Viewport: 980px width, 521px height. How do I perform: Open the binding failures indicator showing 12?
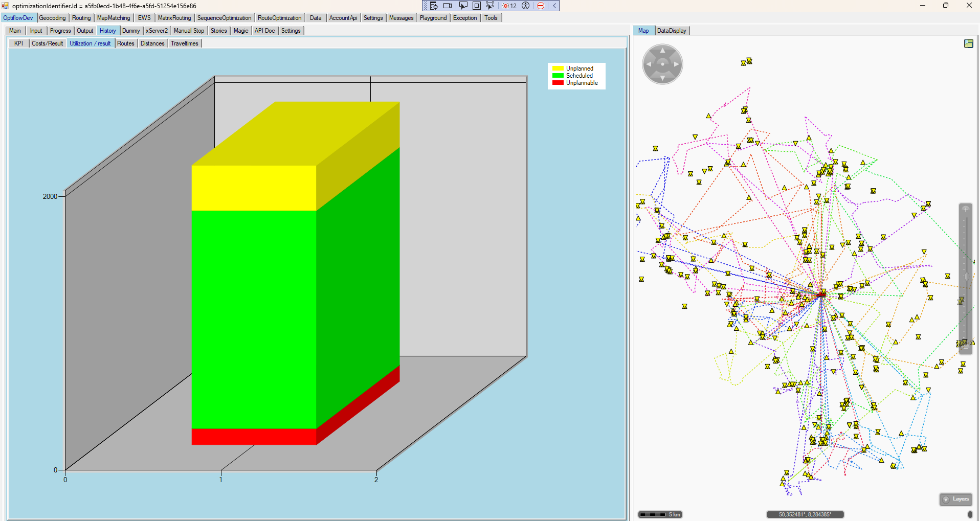tap(509, 6)
